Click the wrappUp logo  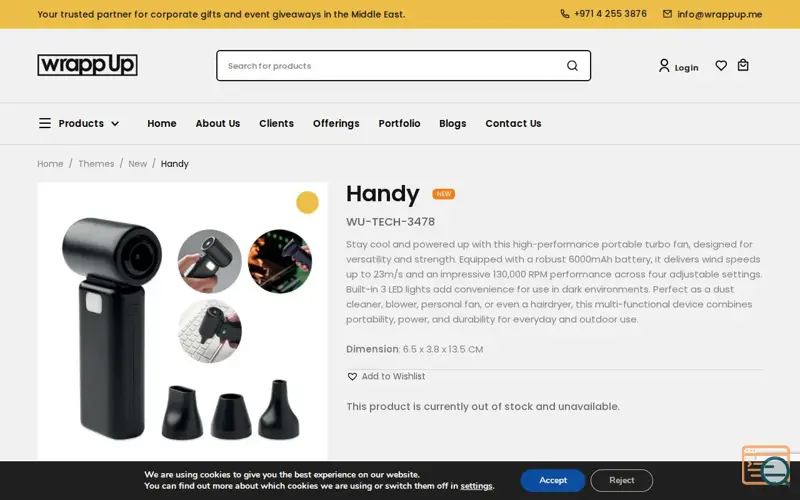click(87, 65)
